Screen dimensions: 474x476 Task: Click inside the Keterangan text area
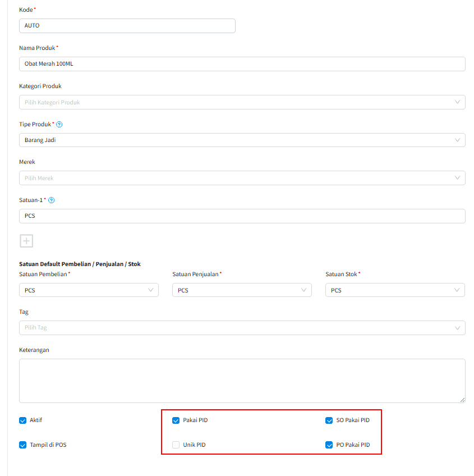coord(242,381)
